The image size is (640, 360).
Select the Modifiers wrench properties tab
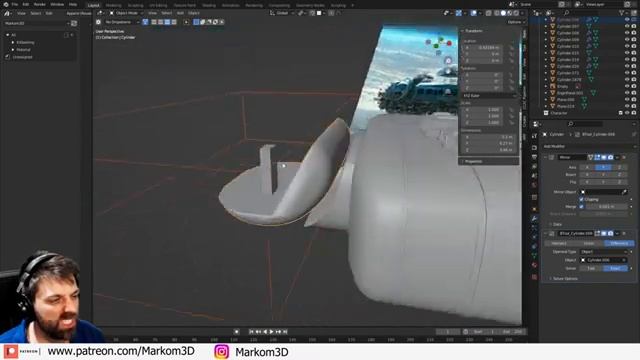point(534,218)
